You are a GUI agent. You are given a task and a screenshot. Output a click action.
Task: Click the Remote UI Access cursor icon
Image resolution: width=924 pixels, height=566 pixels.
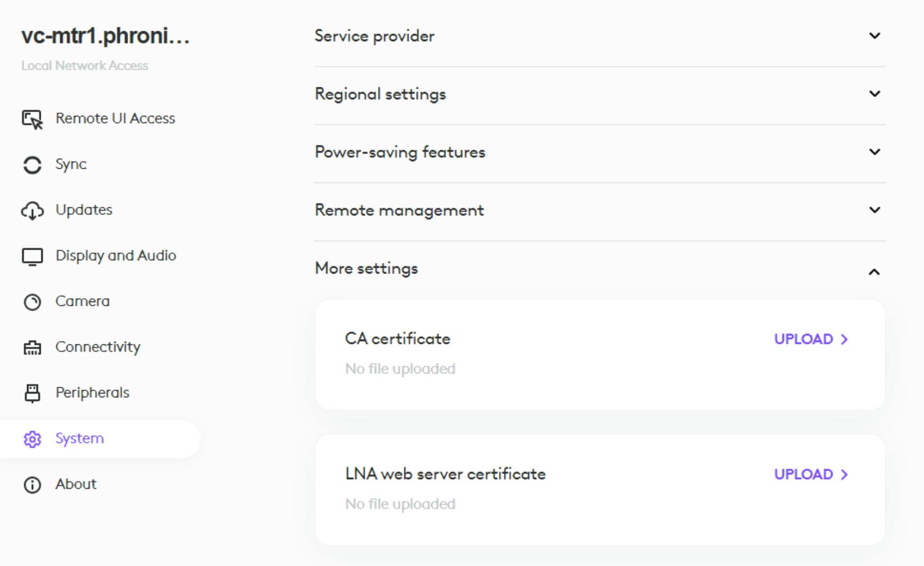(x=32, y=120)
